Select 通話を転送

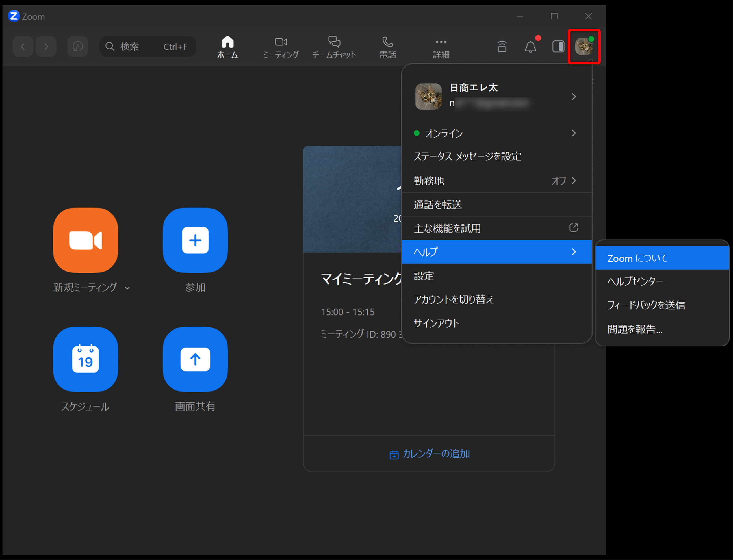tap(497, 204)
